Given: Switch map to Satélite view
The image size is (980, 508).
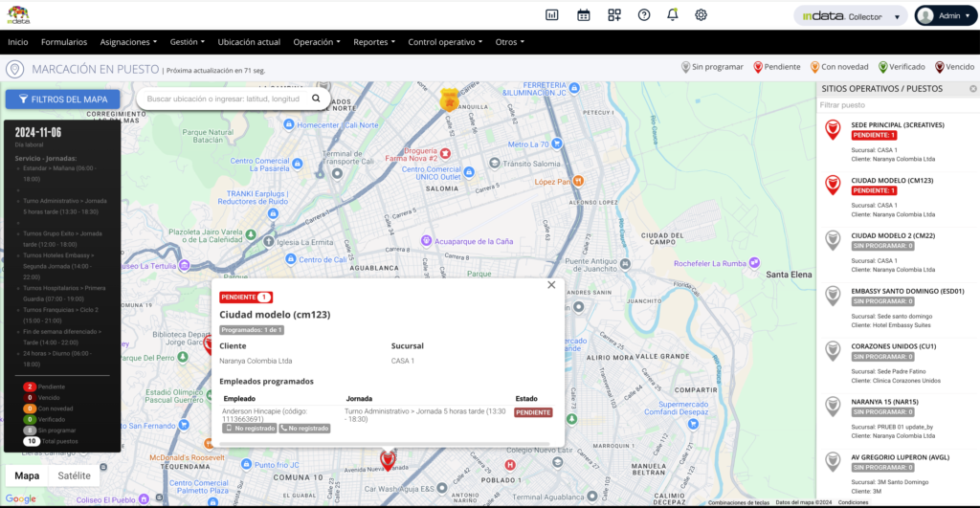Looking at the screenshot, I should [75, 475].
